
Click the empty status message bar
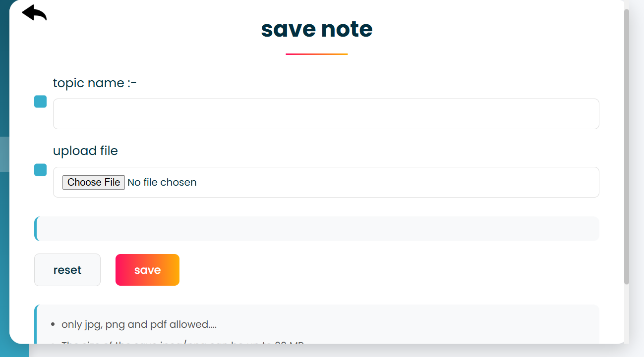pos(316,228)
